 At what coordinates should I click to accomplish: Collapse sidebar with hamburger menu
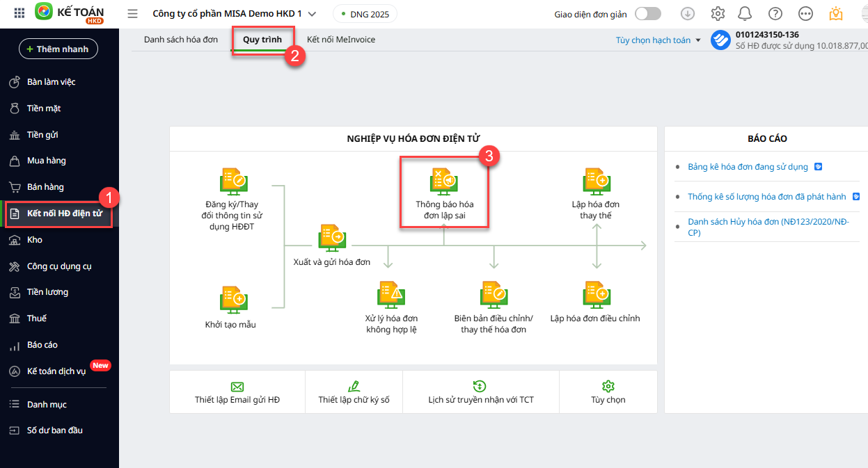tap(132, 14)
